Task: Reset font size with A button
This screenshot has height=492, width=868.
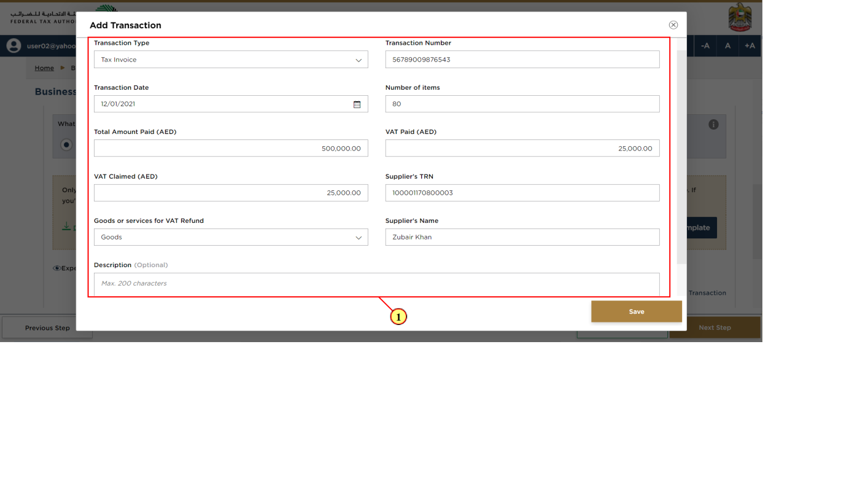Action: point(727,46)
